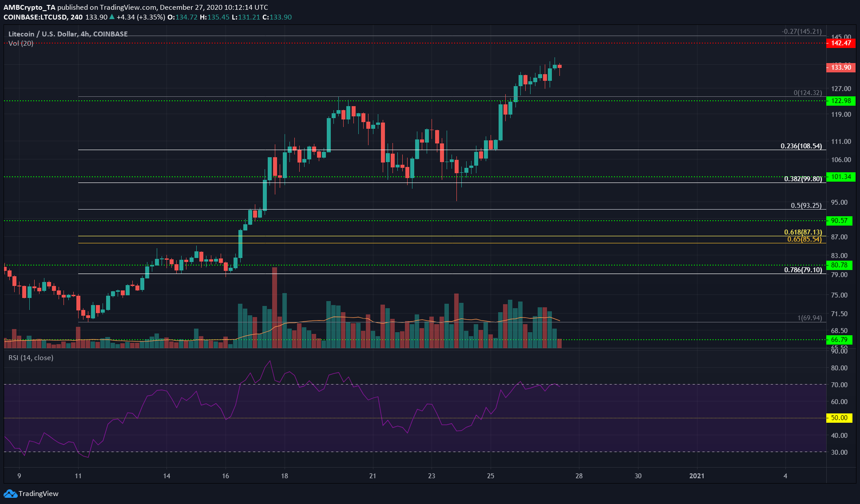Select Fibonacci label 0.5(93.25)
Screen dimensions: 860x504
(806, 206)
